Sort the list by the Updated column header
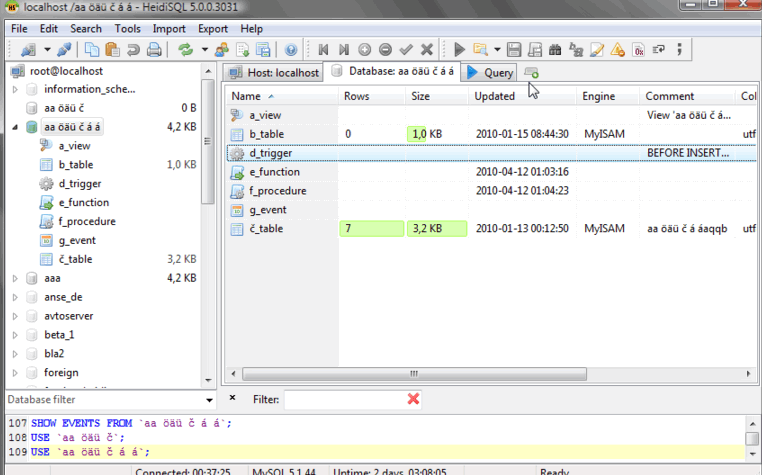This screenshot has height=475, width=762. [x=523, y=96]
